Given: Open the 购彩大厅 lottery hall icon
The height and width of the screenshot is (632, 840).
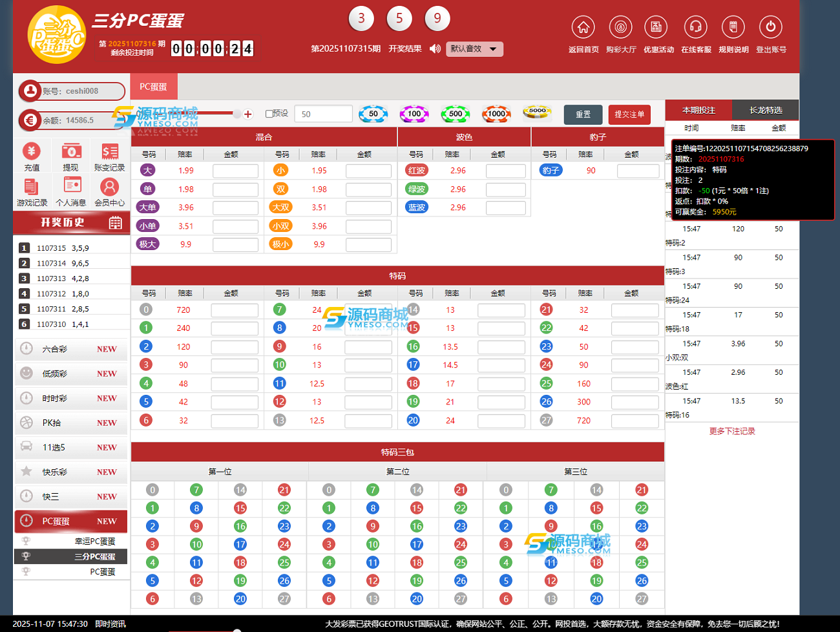Looking at the screenshot, I should click(620, 28).
